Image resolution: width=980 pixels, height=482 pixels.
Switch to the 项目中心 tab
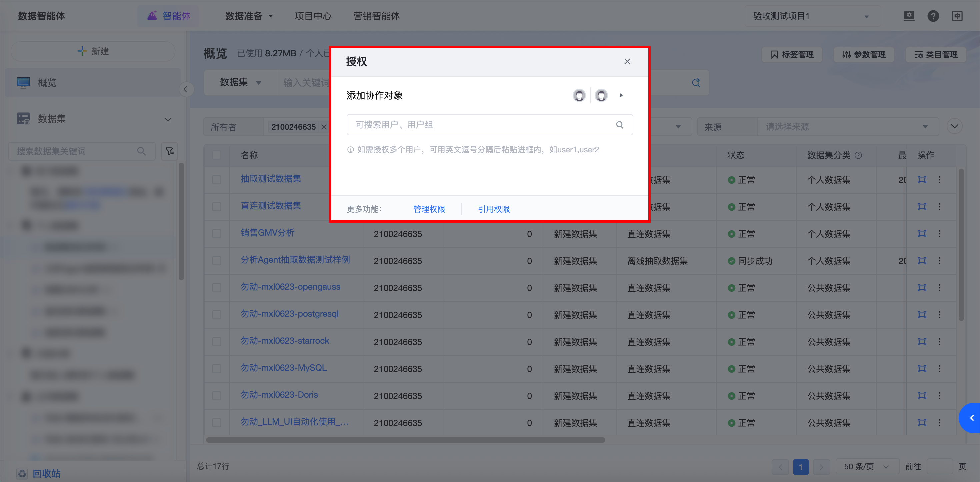(313, 16)
